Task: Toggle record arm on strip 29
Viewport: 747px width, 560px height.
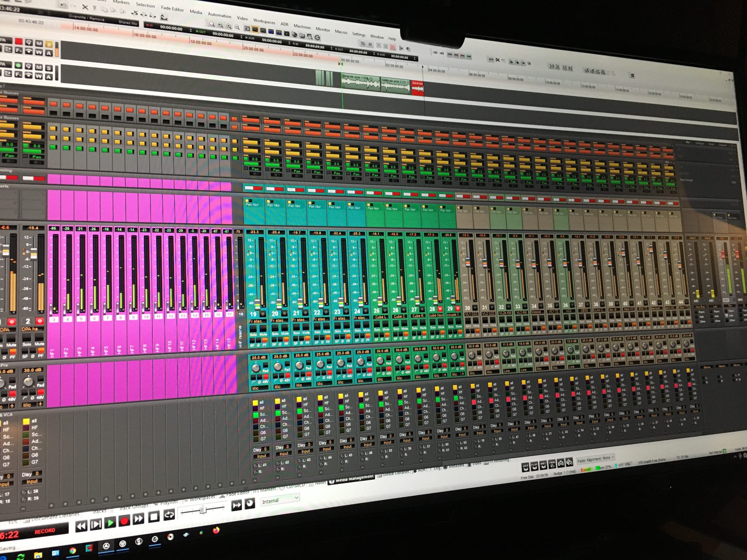Action: 458,308
